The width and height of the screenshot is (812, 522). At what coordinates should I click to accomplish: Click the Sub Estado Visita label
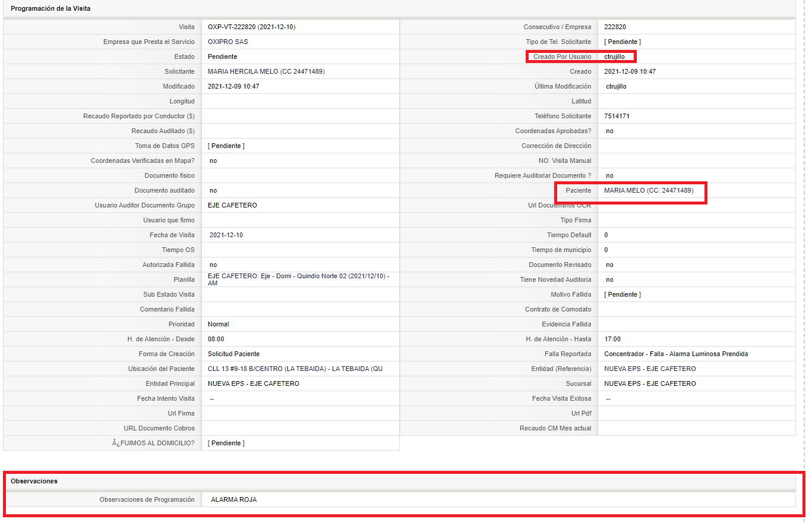tap(169, 294)
